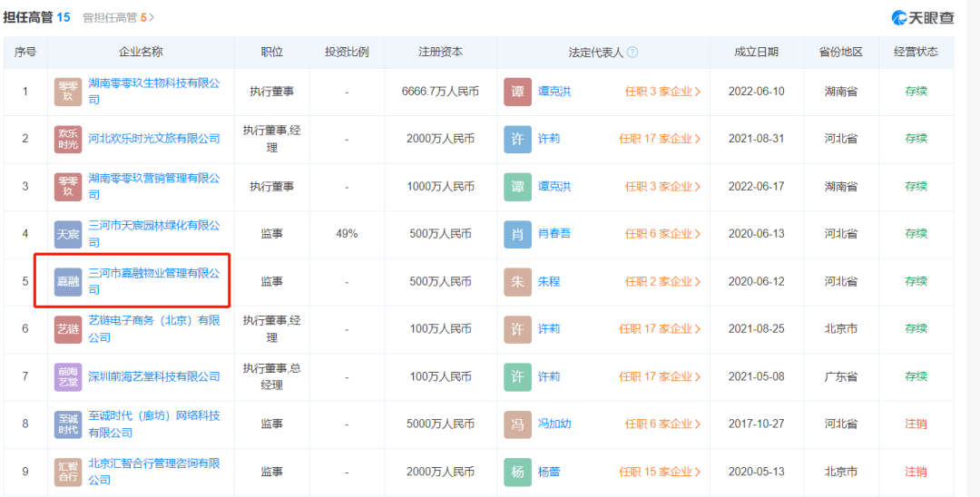The image size is (980, 497).
Task: Expand 任职 6 家企业 for 肖春吾
Action: [662, 234]
